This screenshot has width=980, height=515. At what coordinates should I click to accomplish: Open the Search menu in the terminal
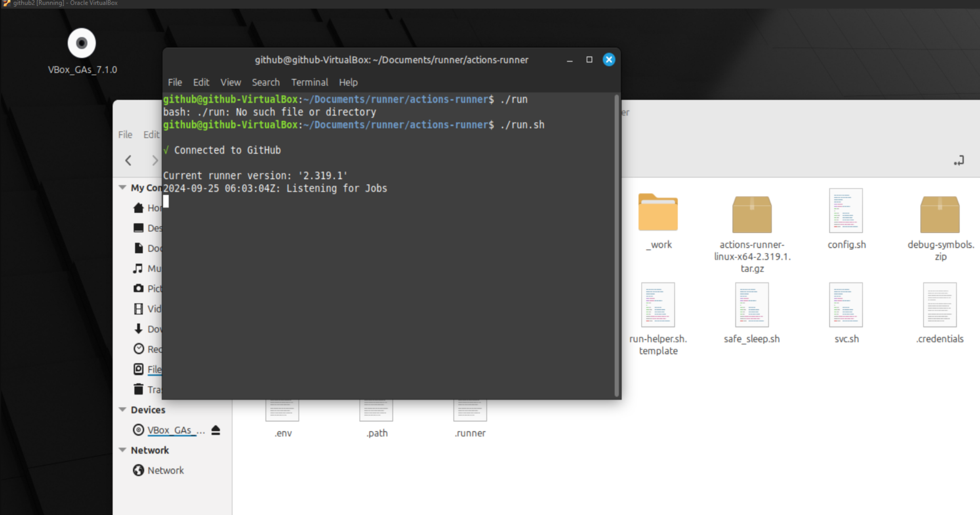(x=265, y=82)
